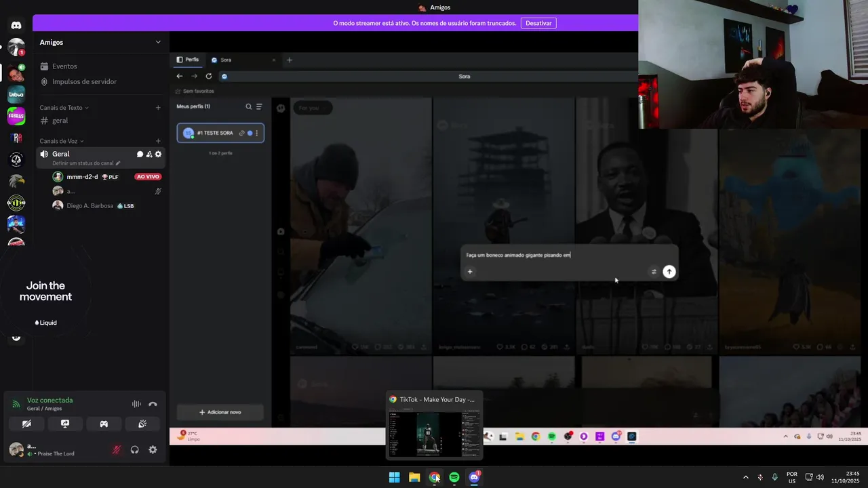Viewport: 868px width, 488px height.
Task: Click Desativar streamer mode button
Action: point(538,23)
